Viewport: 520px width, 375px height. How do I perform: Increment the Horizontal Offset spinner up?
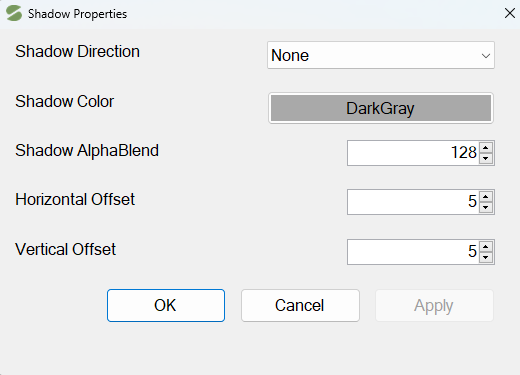point(486,197)
